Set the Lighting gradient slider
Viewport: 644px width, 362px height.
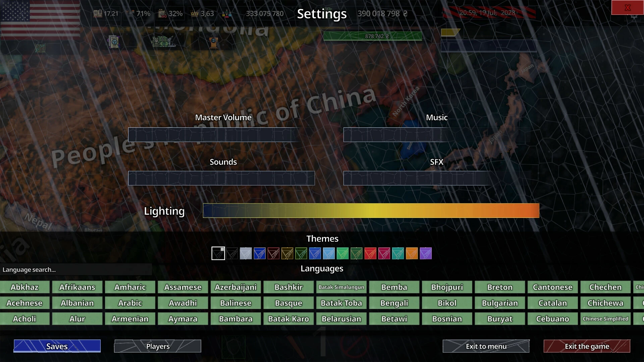click(371, 210)
